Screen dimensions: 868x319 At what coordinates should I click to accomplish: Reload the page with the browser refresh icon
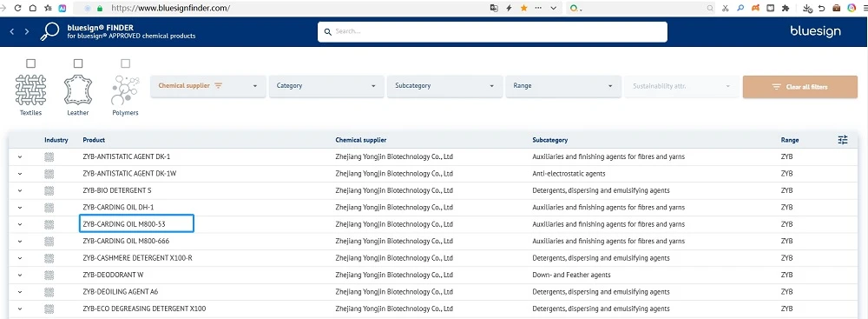(x=17, y=9)
